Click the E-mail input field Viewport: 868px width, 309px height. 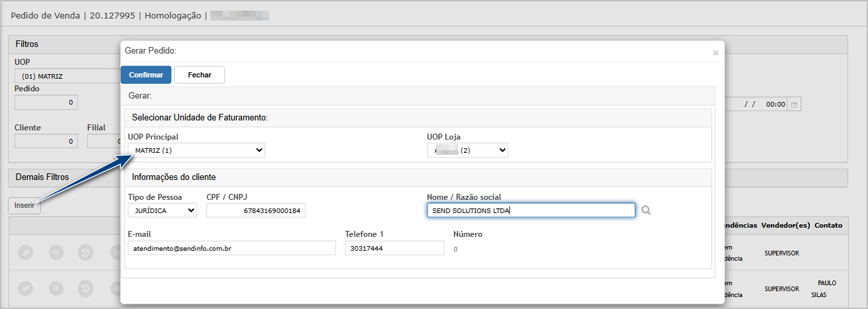coord(231,248)
